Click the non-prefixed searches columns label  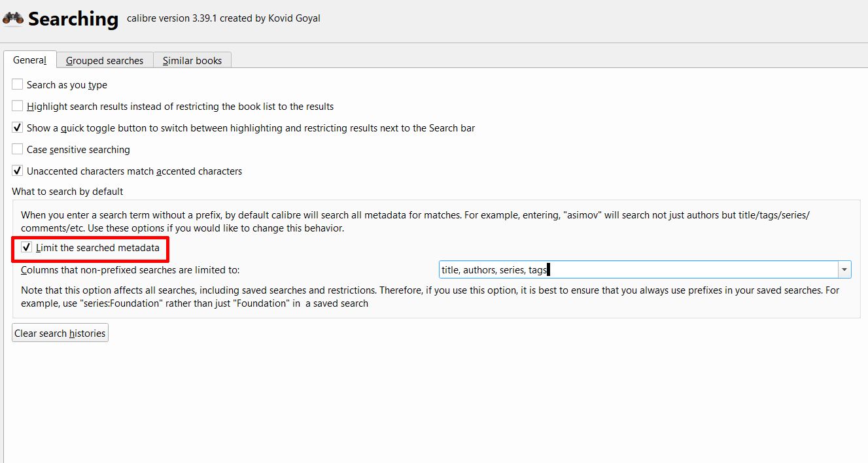(x=130, y=269)
